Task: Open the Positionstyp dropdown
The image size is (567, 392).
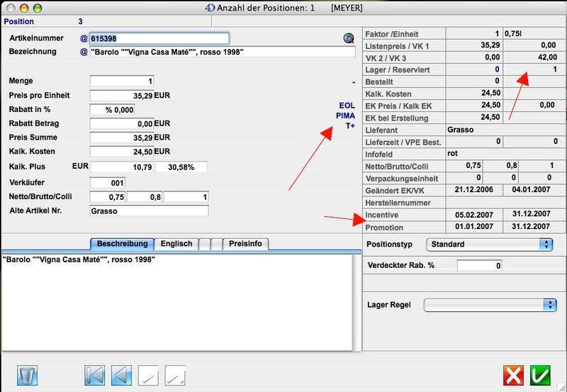Action: coord(489,244)
